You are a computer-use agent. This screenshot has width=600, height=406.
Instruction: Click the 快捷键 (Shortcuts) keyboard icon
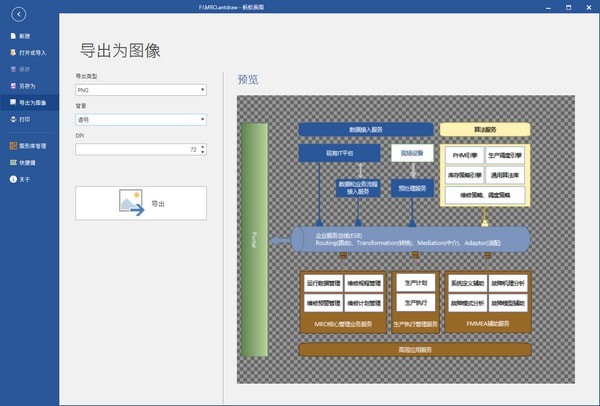11,162
